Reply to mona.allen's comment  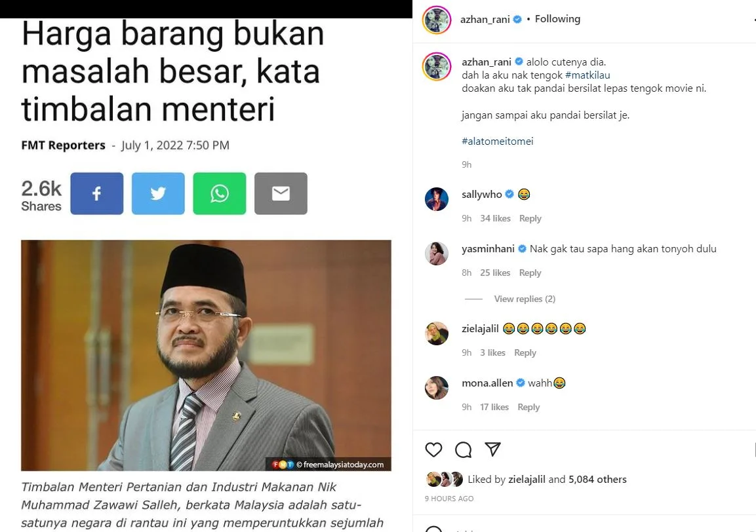pos(528,408)
